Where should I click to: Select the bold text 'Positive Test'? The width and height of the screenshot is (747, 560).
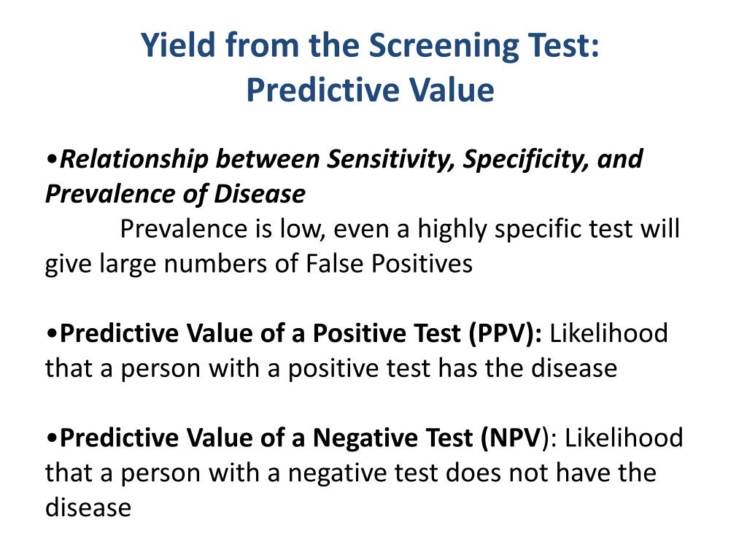387,332
